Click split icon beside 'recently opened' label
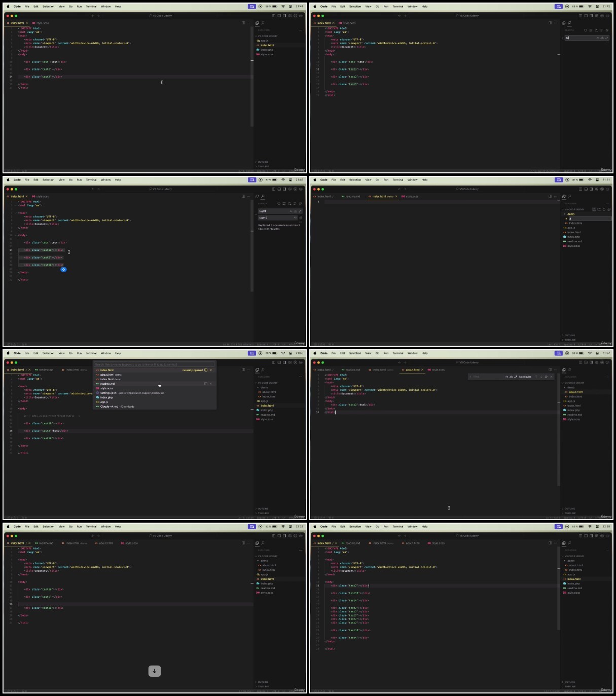The height and width of the screenshot is (696, 616). coord(206,370)
